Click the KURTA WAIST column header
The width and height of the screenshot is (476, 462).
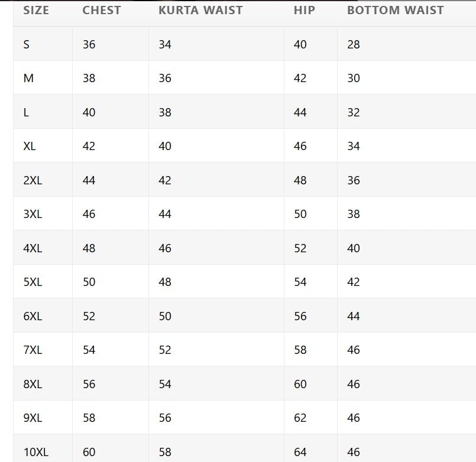point(200,10)
